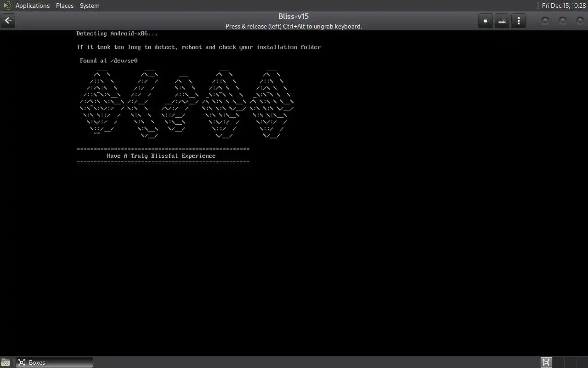Viewport: 588px width, 368px height.
Task: Open the Applications menu
Action: pos(33,6)
